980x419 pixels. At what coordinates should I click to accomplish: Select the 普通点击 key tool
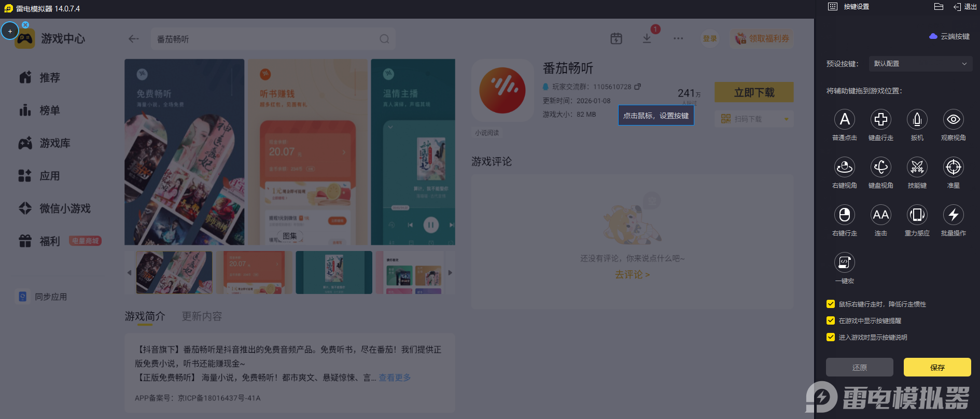pos(844,120)
